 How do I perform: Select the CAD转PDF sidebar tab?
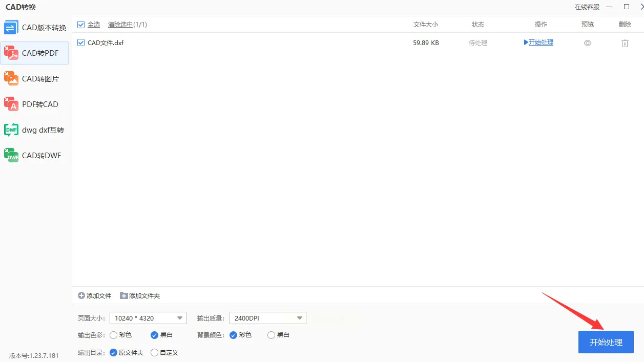35,53
